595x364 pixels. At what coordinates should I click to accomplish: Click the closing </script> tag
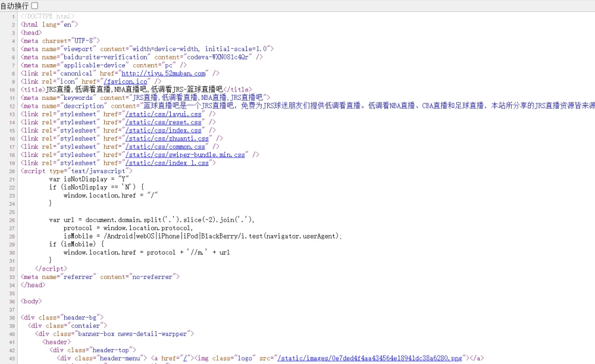pyautogui.click(x=51, y=269)
